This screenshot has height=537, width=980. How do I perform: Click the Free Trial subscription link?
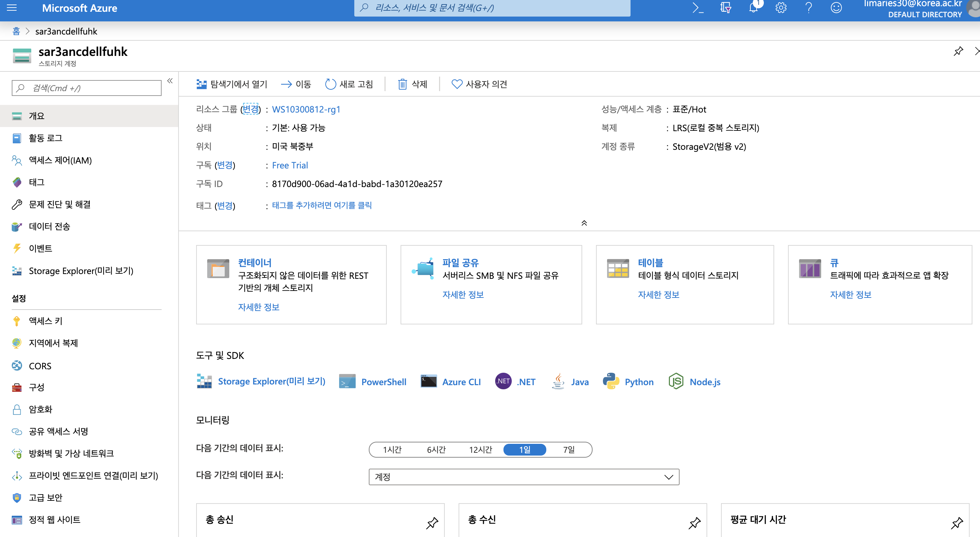coord(289,165)
